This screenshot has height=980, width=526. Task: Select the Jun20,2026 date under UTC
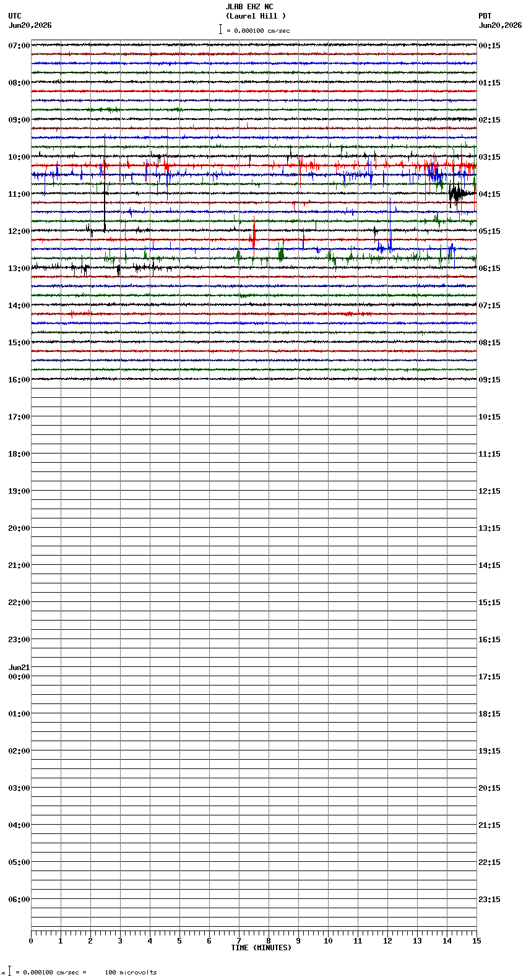click(x=30, y=25)
